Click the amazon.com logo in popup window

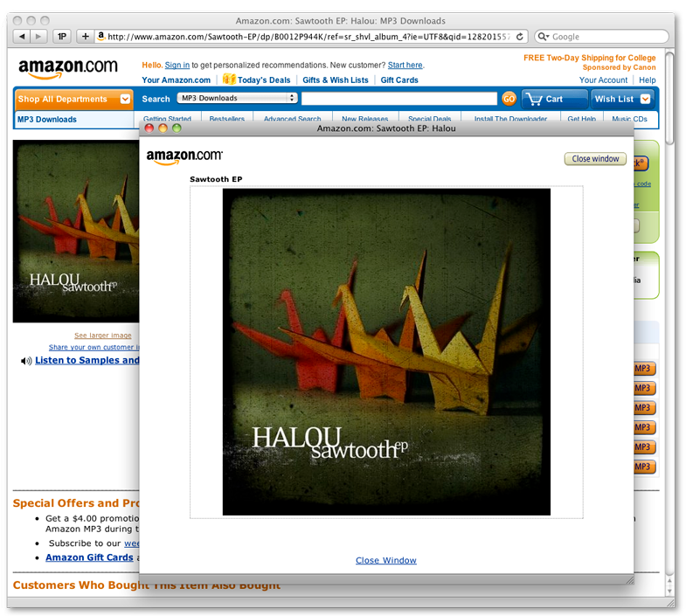click(x=184, y=156)
